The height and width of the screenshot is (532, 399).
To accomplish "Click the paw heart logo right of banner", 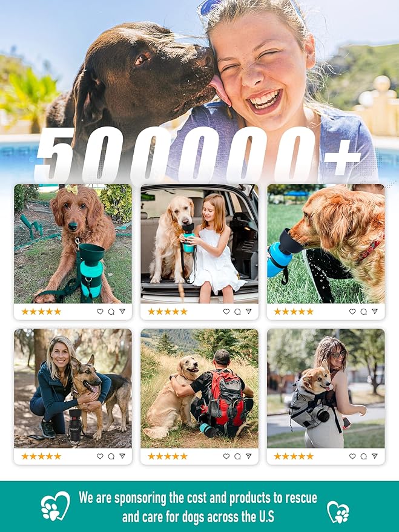I will [x=338, y=512].
